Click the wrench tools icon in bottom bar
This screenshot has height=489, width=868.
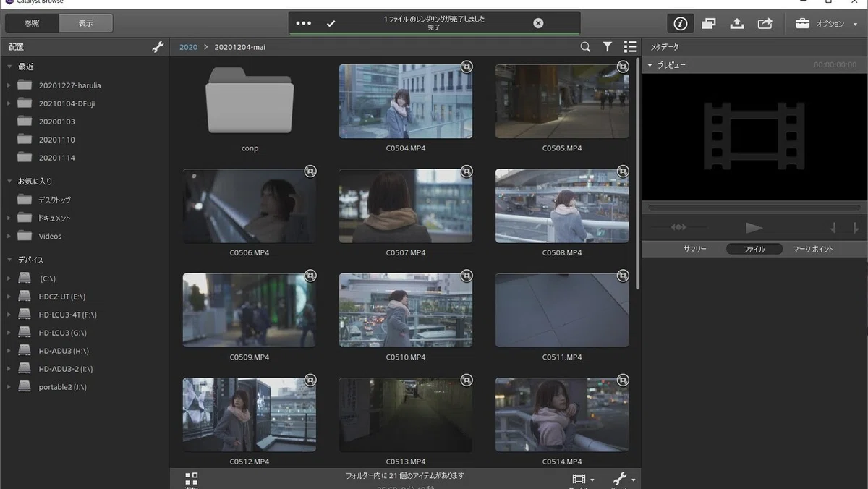click(620, 478)
